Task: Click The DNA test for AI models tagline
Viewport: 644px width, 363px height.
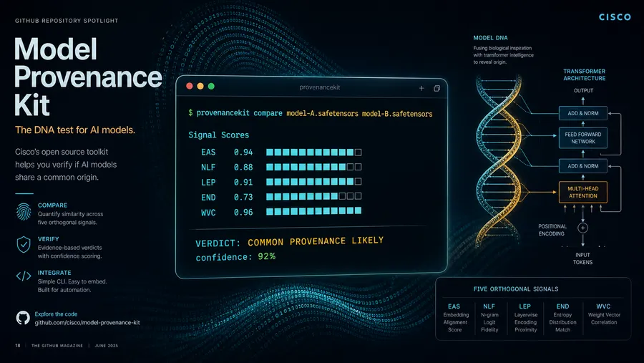Action: tap(75, 130)
